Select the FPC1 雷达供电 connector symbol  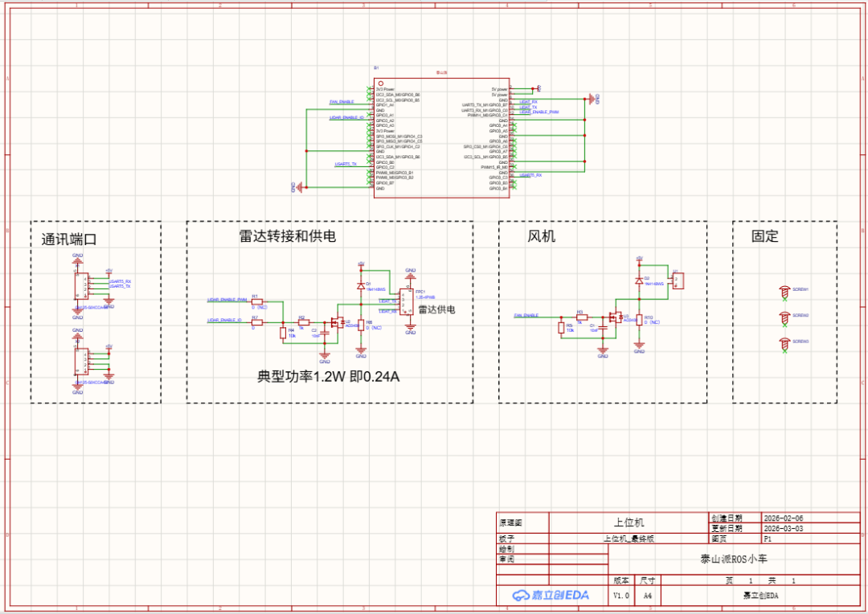407,302
